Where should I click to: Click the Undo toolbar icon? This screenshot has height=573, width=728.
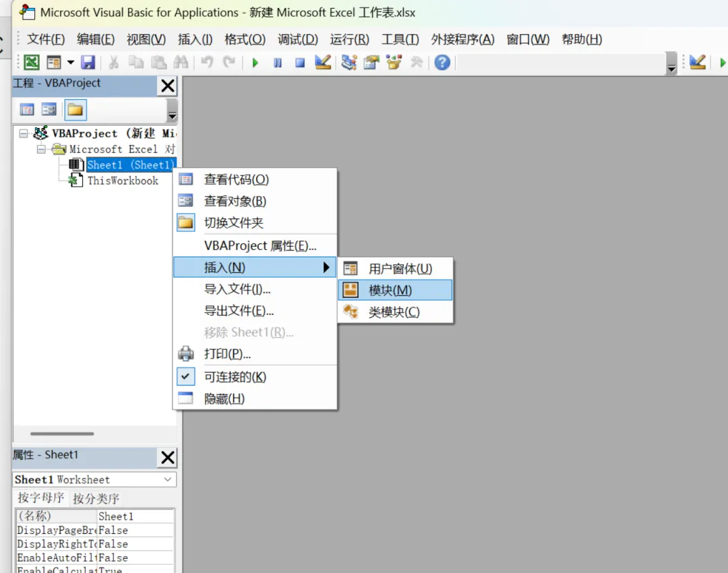(x=207, y=62)
